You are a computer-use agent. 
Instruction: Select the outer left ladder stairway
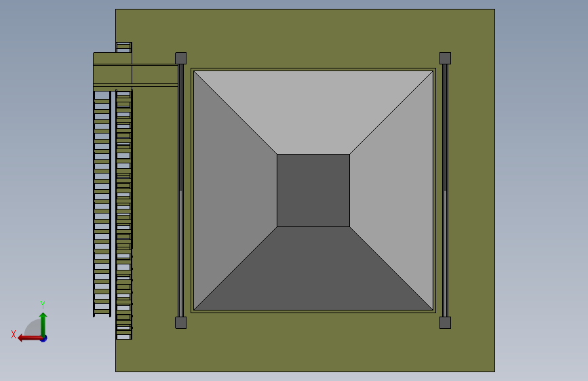(102, 203)
